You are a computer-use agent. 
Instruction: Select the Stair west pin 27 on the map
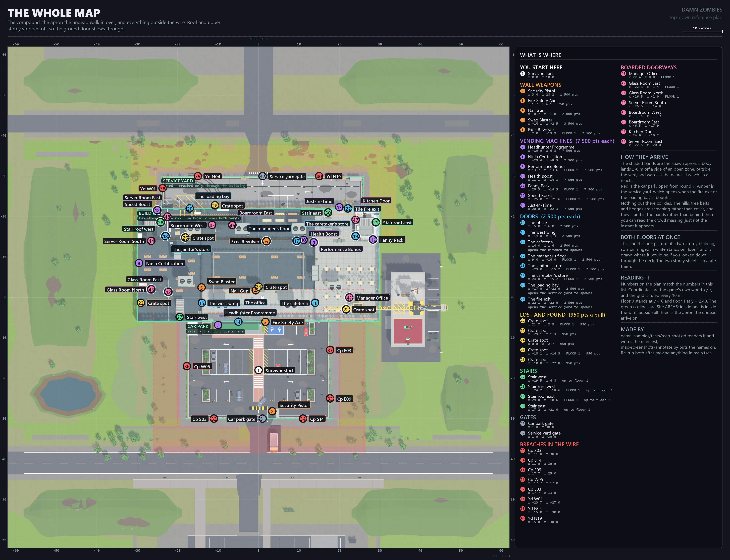pos(180,317)
